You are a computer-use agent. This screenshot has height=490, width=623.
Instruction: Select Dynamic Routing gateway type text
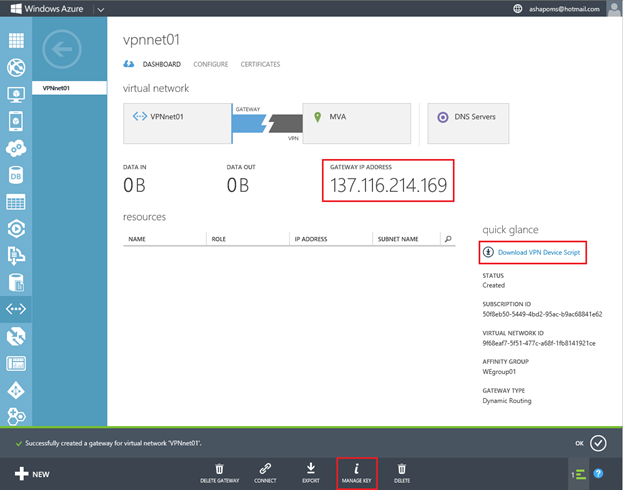point(507,401)
